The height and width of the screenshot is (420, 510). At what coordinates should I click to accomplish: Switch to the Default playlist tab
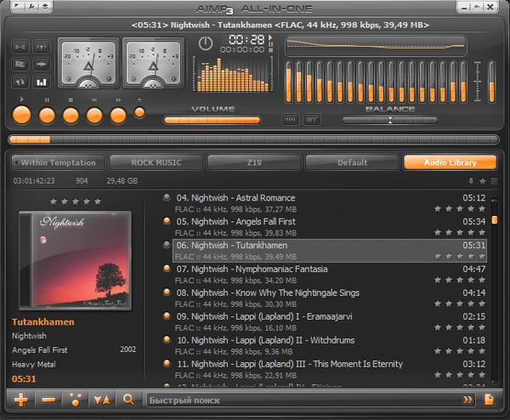tap(352, 162)
